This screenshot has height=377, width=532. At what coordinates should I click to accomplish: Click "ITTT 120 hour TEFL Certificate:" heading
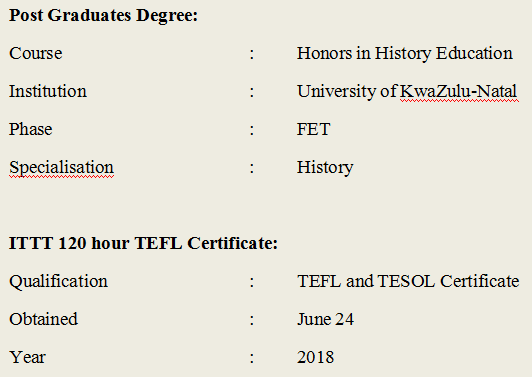point(143,243)
